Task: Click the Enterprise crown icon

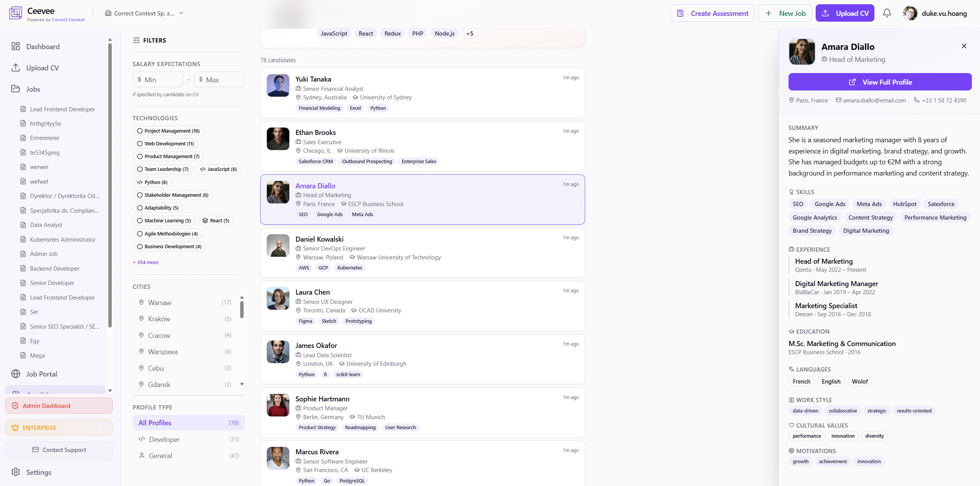Action: pyautogui.click(x=15, y=428)
